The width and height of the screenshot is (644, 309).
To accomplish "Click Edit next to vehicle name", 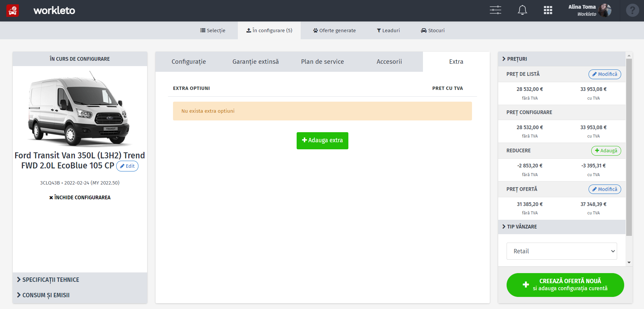I will point(127,166).
